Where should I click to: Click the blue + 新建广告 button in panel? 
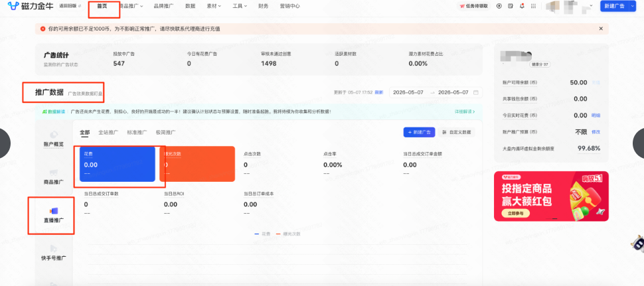pos(420,132)
